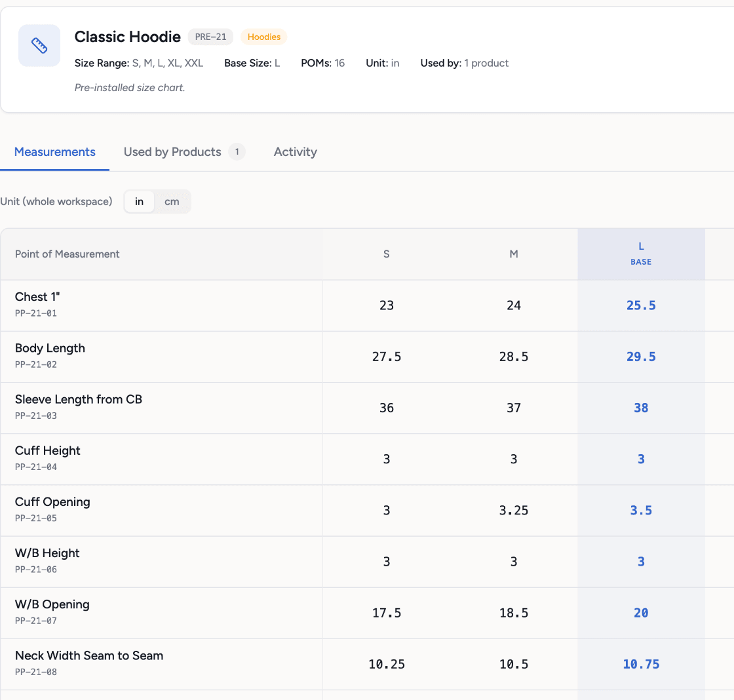Click W/B Opening size S value 17.5
The height and width of the screenshot is (700, 734).
pyautogui.click(x=386, y=613)
